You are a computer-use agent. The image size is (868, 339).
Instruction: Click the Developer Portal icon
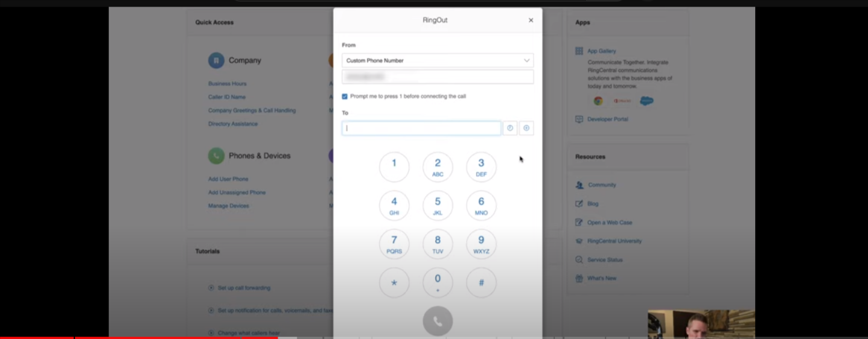[x=579, y=119]
